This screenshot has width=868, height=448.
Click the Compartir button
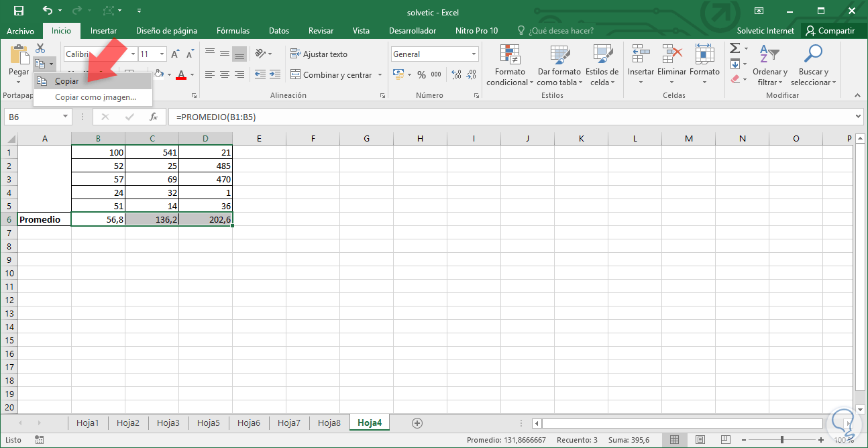coord(830,31)
